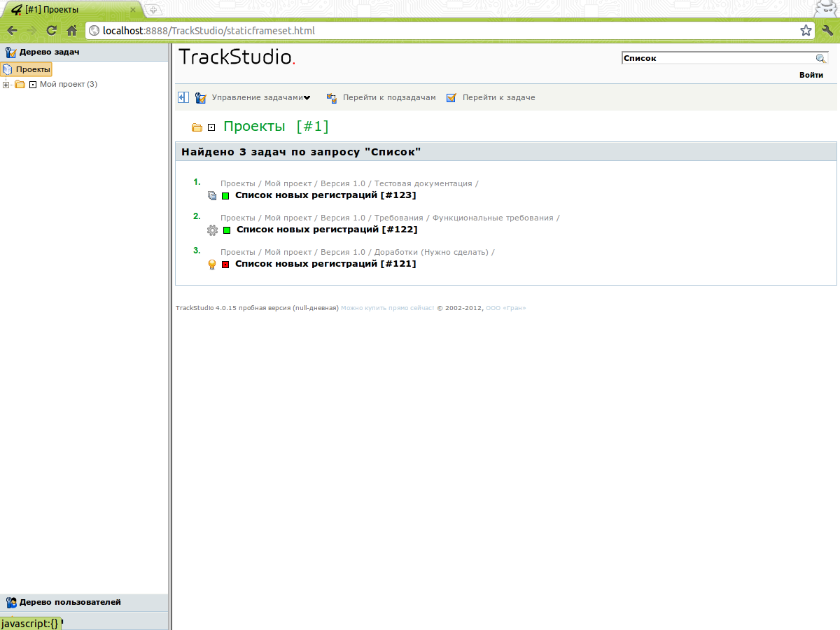840x630 pixels.
Task: Click the Дерево задач panel header text
Action: tap(50, 52)
